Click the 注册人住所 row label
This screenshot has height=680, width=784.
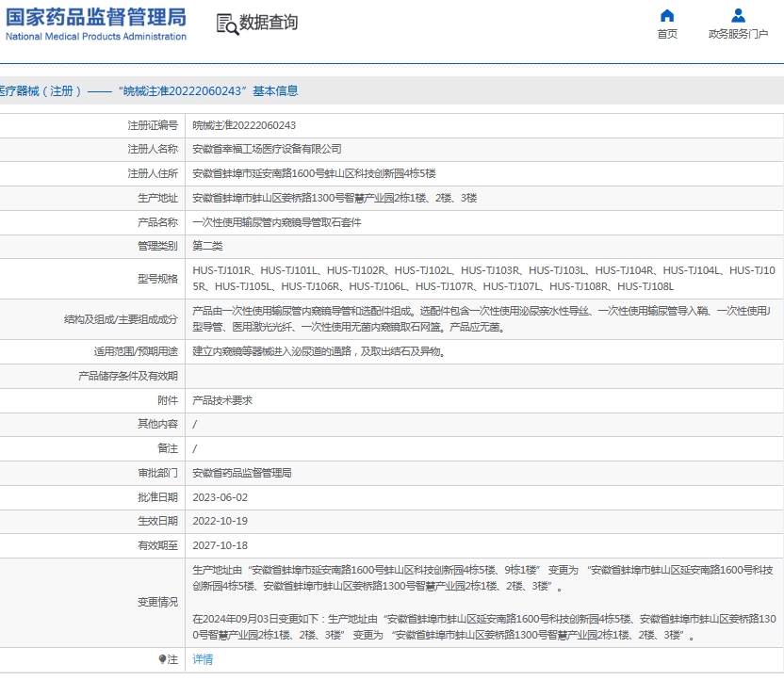(153, 173)
